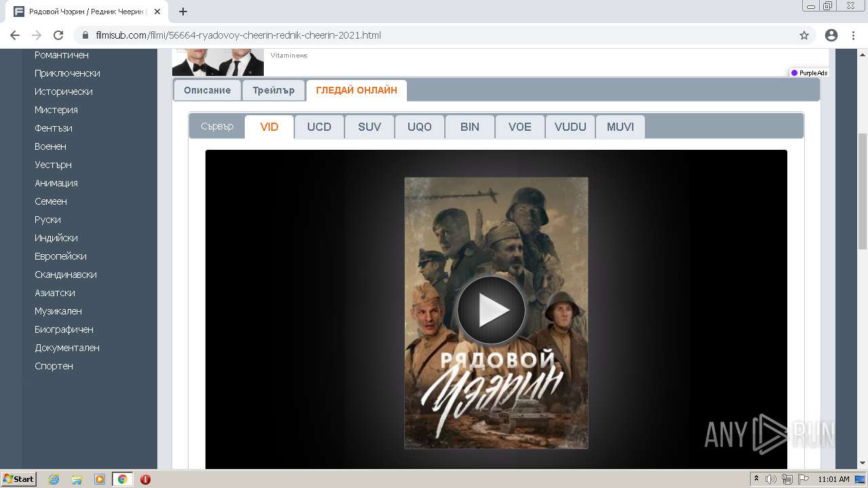Screen dimensions: 868x488
Task: Open the Индийски category link
Action: coord(56,238)
